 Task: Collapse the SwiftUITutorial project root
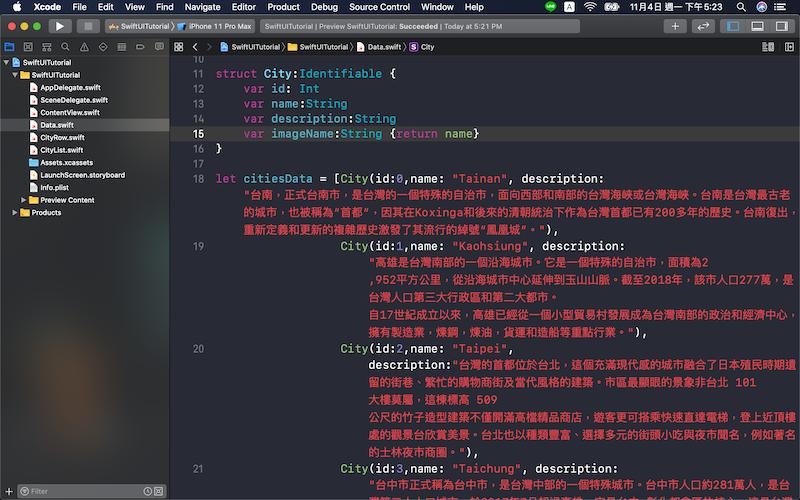tap(6, 62)
